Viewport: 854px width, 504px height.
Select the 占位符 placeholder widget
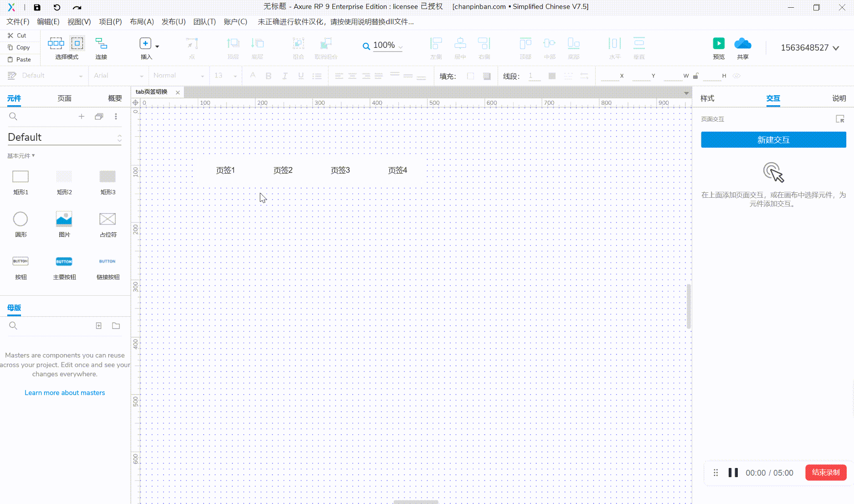coord(108,224)
